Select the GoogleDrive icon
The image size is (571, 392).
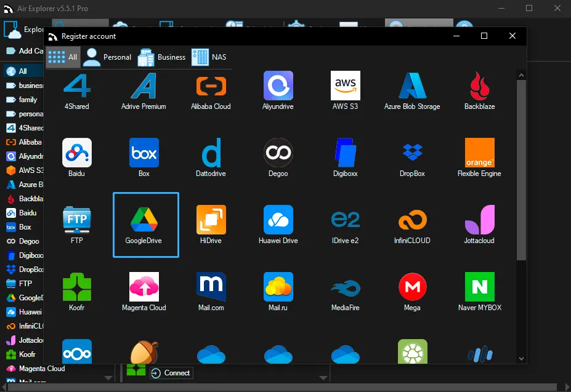pyautogui.click(x=144, y=220)
